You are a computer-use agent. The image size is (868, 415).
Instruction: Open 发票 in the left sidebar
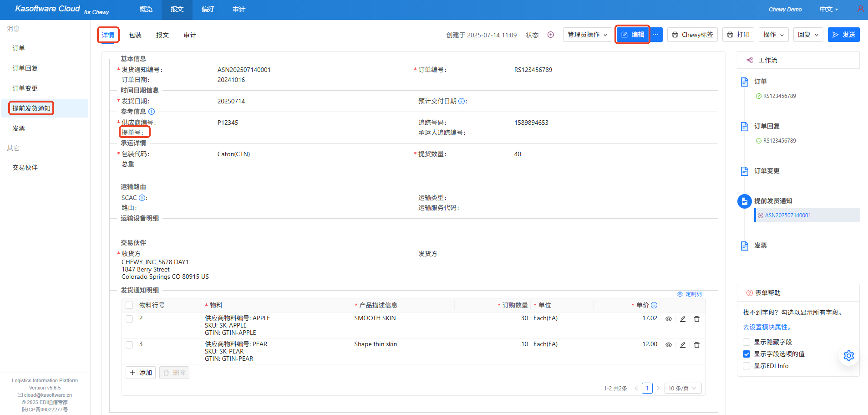point(19,128)
